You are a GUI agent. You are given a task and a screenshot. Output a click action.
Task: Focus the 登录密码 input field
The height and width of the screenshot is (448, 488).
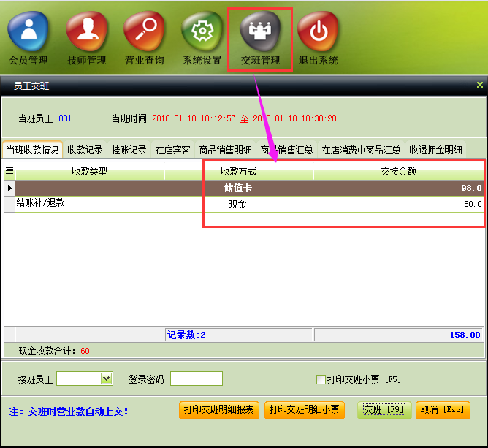(196, 379)
